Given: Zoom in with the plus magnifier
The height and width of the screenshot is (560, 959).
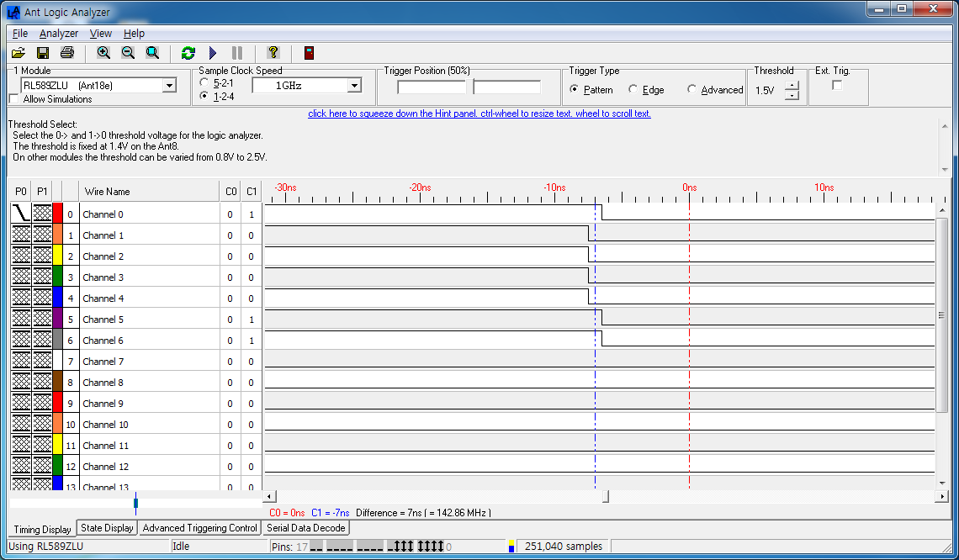Looking at the screenshot, I should (x=103, y=53).
